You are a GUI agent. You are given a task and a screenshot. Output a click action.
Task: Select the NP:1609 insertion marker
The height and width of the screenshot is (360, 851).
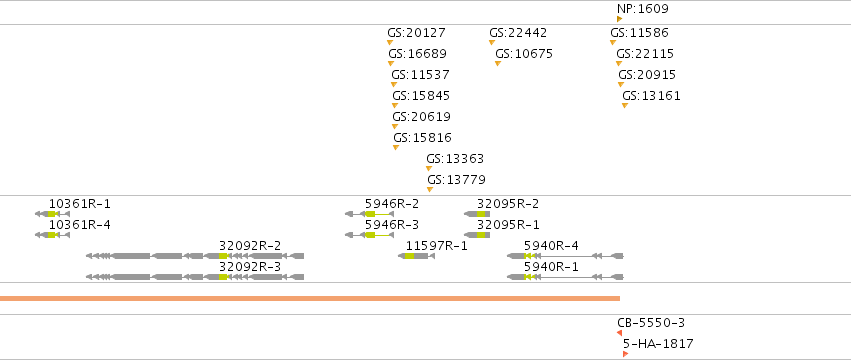pyautogui.click(x=619, y=19)
